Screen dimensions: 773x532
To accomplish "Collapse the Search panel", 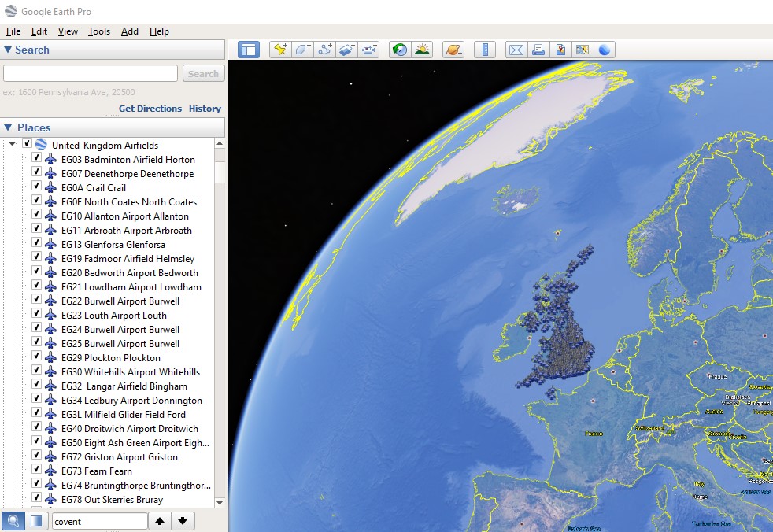I will click(x=8, y=49).
